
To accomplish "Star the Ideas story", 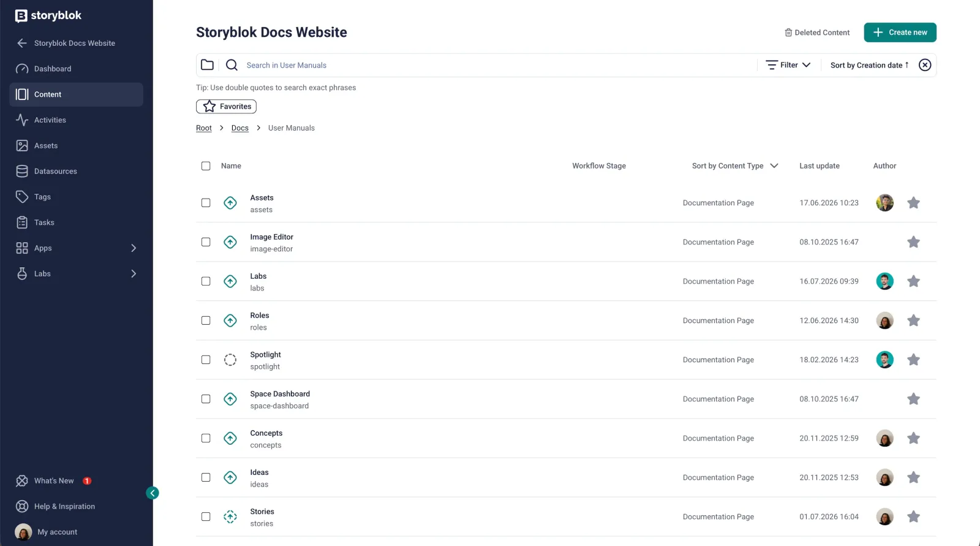I will (913, 477).
